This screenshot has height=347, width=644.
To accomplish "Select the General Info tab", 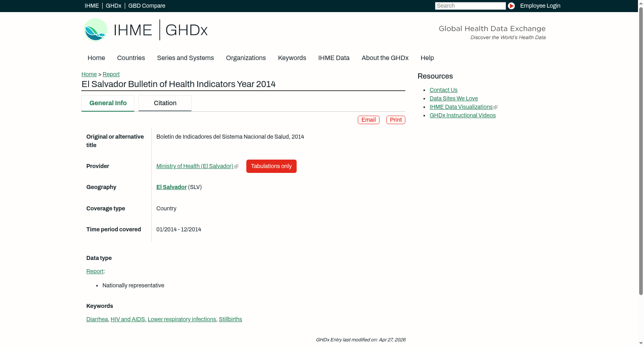I will 108,103.
